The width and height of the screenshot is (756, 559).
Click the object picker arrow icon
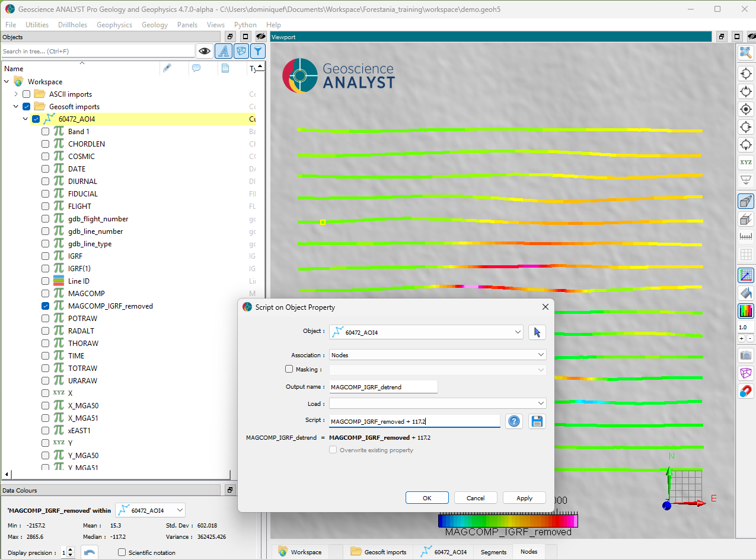tap(537, 332)
